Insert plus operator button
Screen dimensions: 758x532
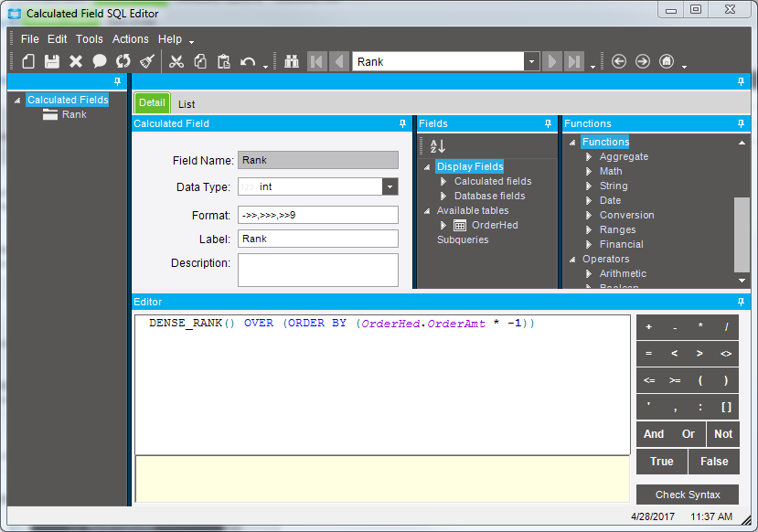(649, 327)
